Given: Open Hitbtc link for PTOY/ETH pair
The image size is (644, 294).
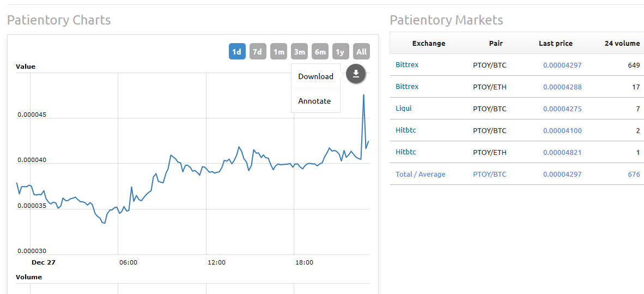Looking at the screenshot, I should pyautogui.click(x=406, y=152).
